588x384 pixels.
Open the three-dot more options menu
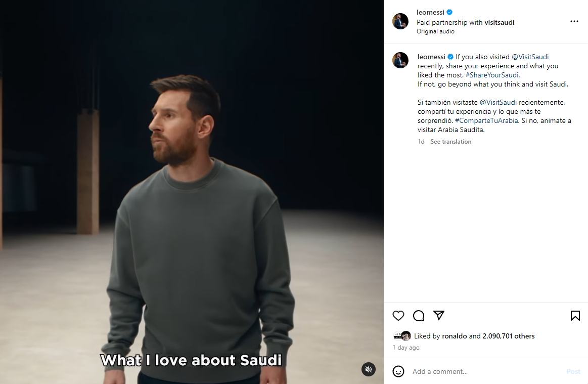point(574,21)
